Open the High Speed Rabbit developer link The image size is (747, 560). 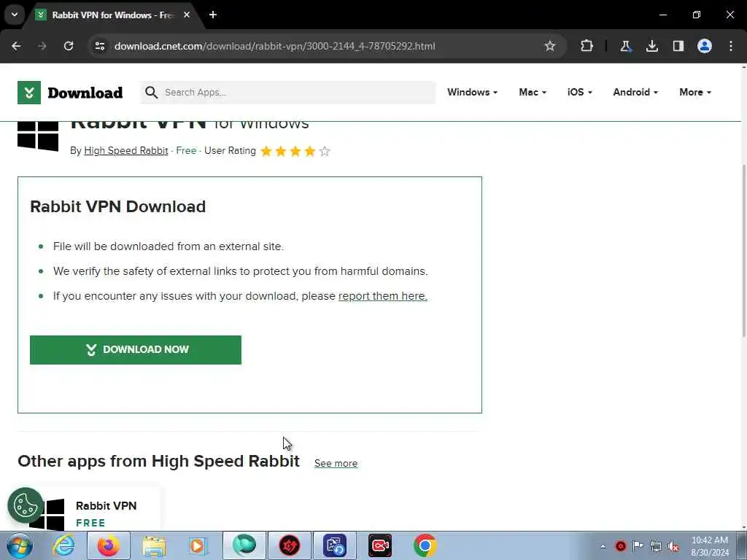(125, 151)
